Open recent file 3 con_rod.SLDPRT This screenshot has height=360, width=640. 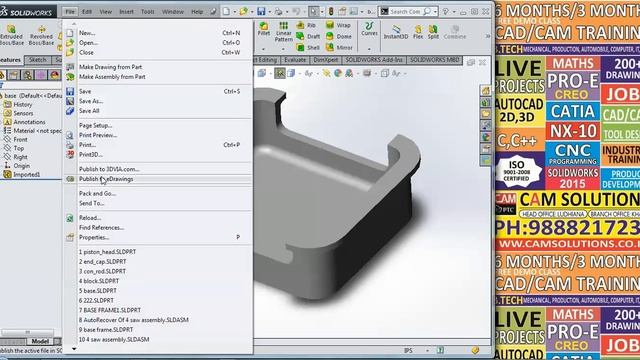(x=158, y=271)
